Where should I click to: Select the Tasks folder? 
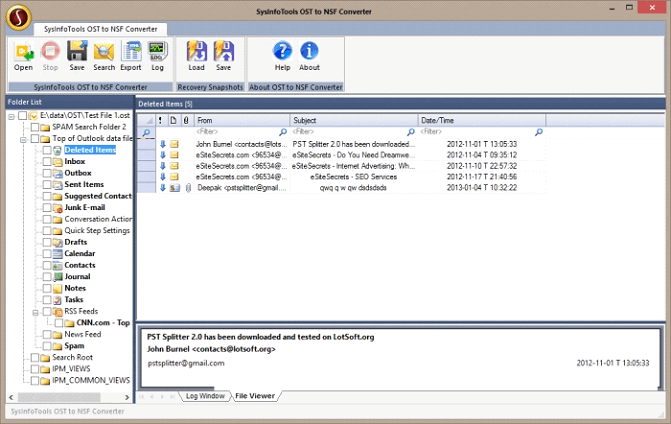[x=74, y=300]
